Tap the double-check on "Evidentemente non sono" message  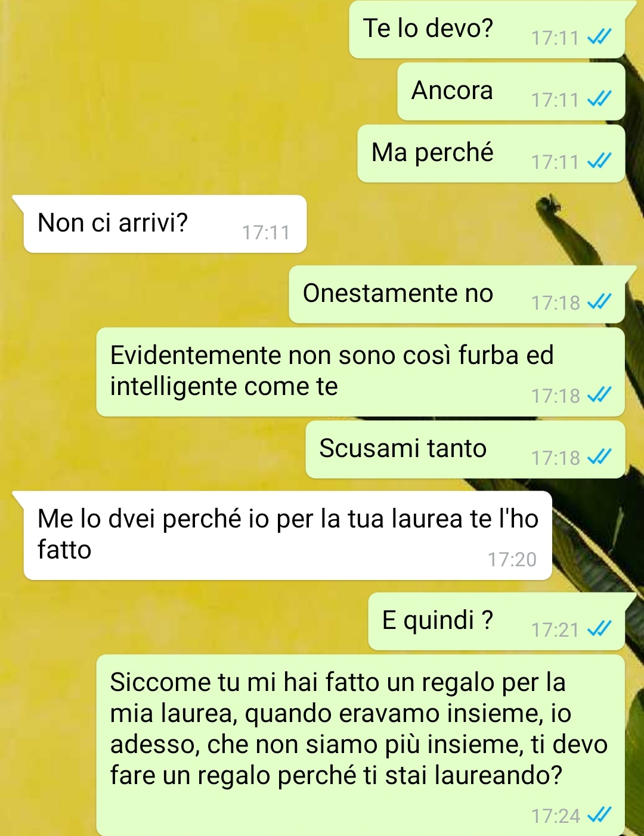click(x=599, y=395)
